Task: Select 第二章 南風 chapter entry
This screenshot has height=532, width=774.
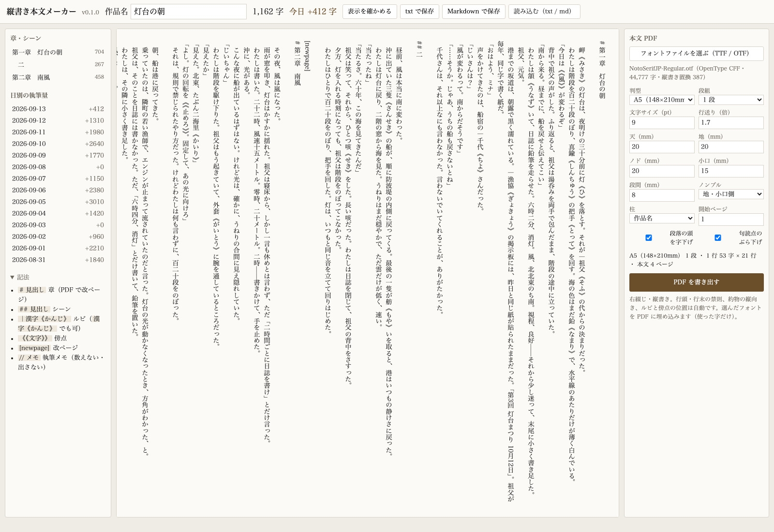Action: [x=58, y=77]
